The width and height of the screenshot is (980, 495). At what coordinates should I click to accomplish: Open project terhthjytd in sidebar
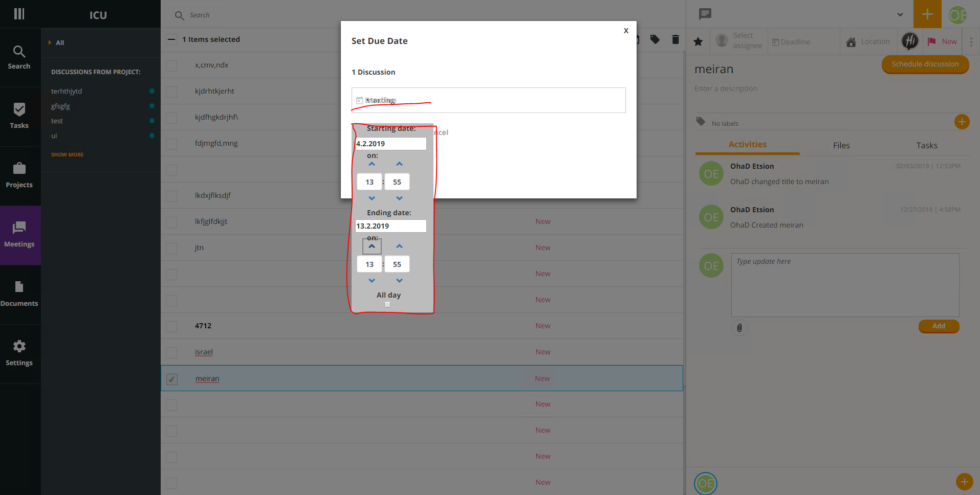67,91
